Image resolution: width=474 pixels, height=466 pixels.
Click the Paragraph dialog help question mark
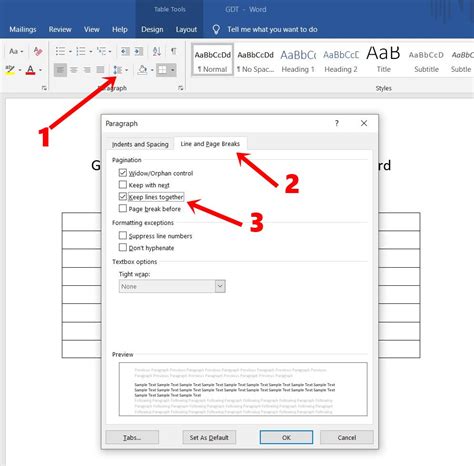pyautogui.click(x=337, y=123)
